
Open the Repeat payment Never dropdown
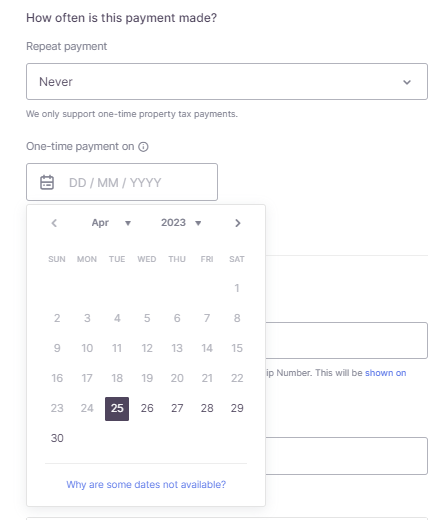click(227, 82)
